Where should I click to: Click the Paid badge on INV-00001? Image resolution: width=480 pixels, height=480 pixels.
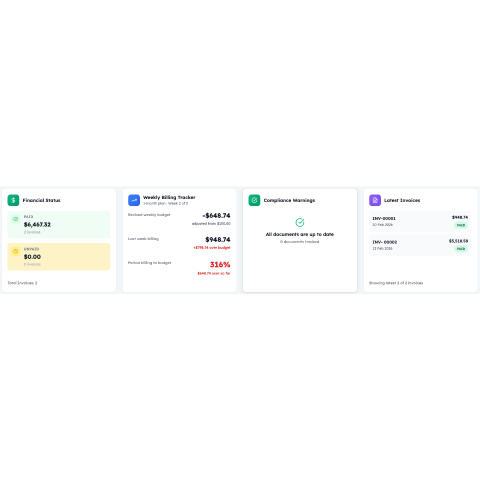tap(461, 225)
